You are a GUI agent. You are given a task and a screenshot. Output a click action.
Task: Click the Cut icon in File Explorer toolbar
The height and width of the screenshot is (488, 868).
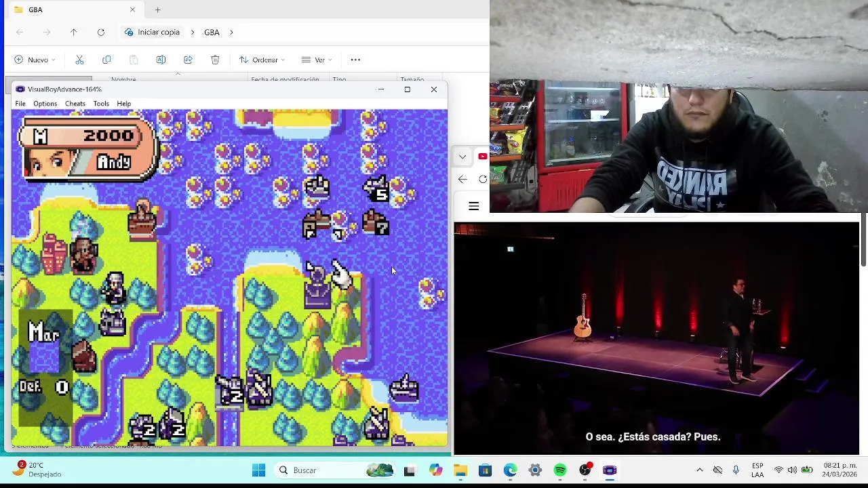[79, 60]
